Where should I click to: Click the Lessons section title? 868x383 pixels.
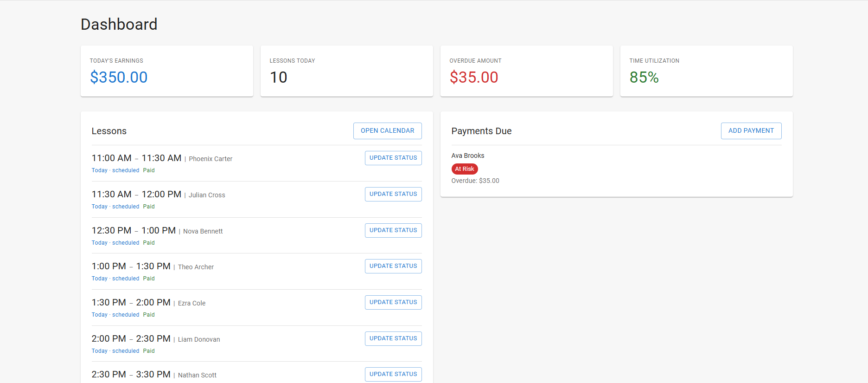109,131
